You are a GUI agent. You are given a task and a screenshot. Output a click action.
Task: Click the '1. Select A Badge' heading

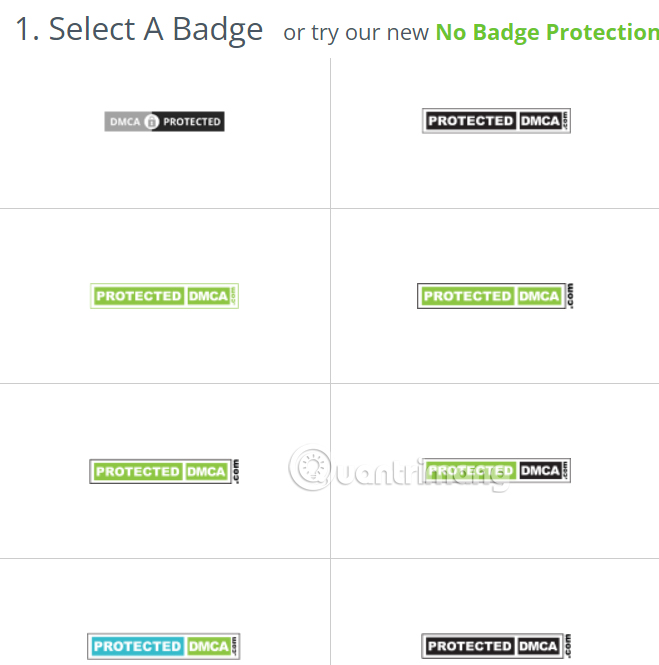pos(139,30)
